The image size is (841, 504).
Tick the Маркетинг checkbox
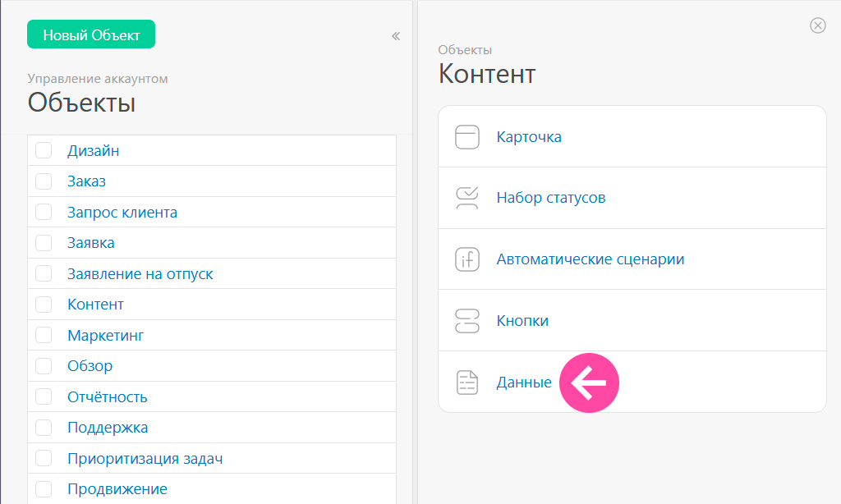[44, 335]
